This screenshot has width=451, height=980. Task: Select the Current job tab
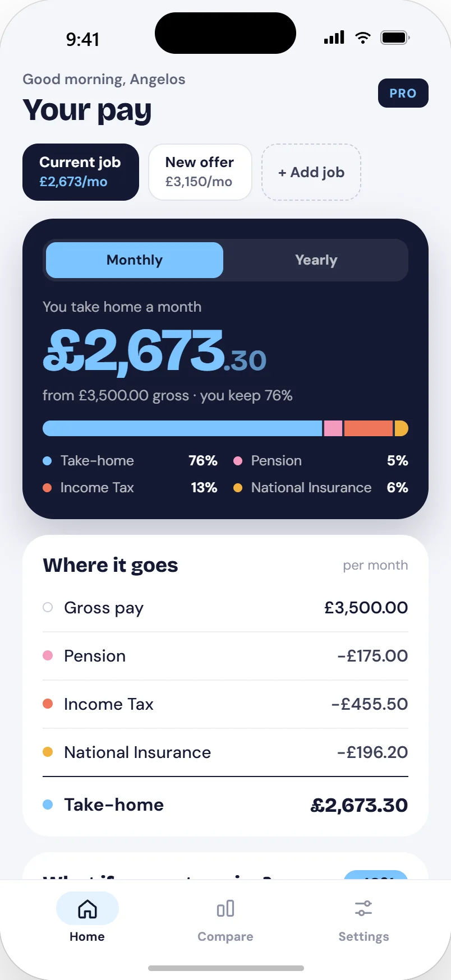tap(81, 172)
